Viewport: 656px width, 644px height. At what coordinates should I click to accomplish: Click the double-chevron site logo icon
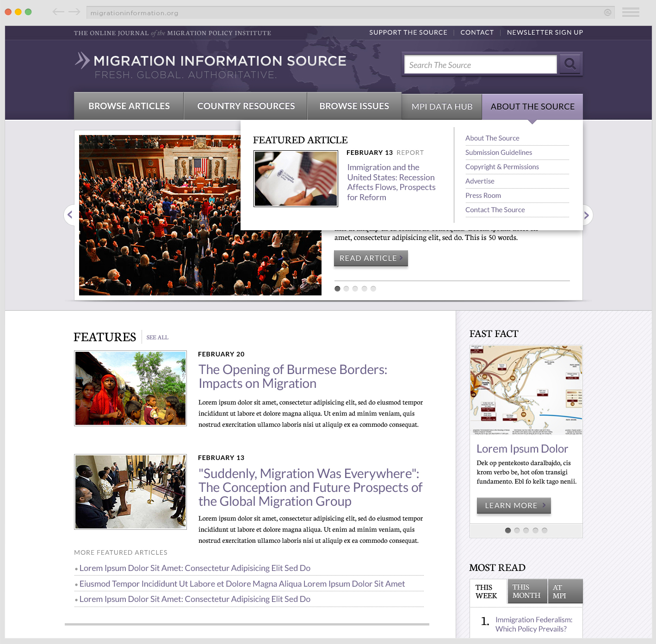pos(82,61)
